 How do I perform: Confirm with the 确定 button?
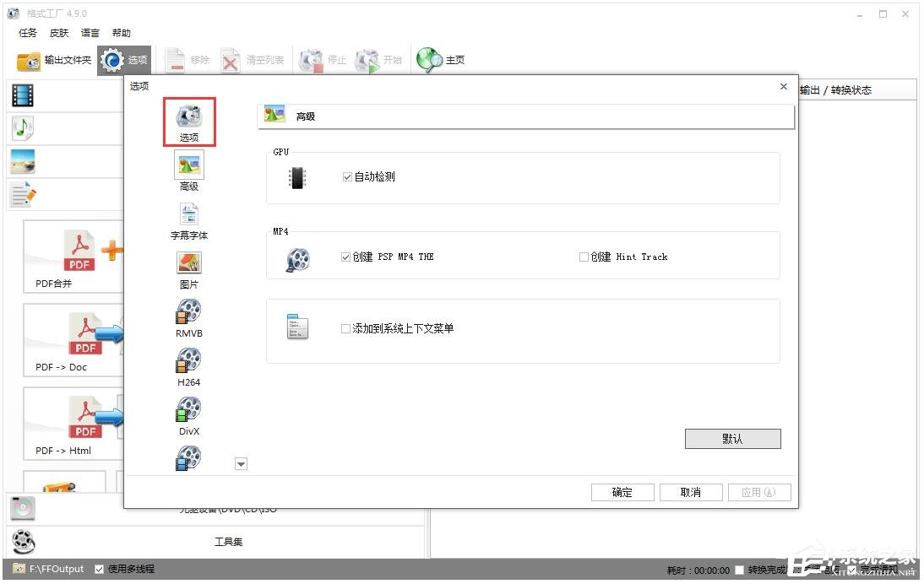pyautogui.click(x=622, y=492)
